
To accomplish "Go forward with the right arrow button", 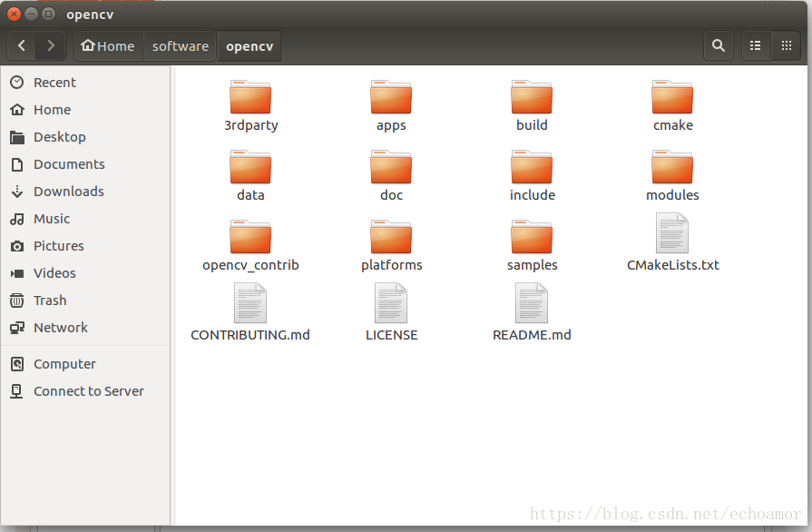I will tap(50, 46).
